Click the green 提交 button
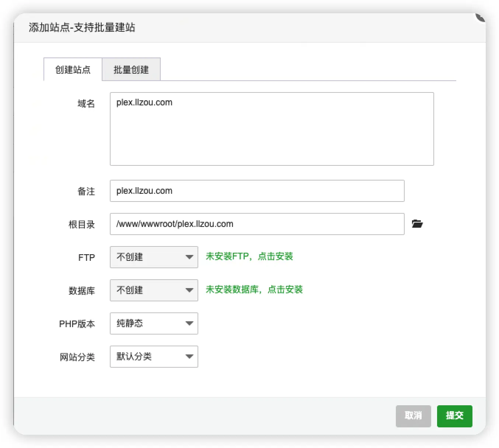Screen dimensions: 499x448 (455, 416)
